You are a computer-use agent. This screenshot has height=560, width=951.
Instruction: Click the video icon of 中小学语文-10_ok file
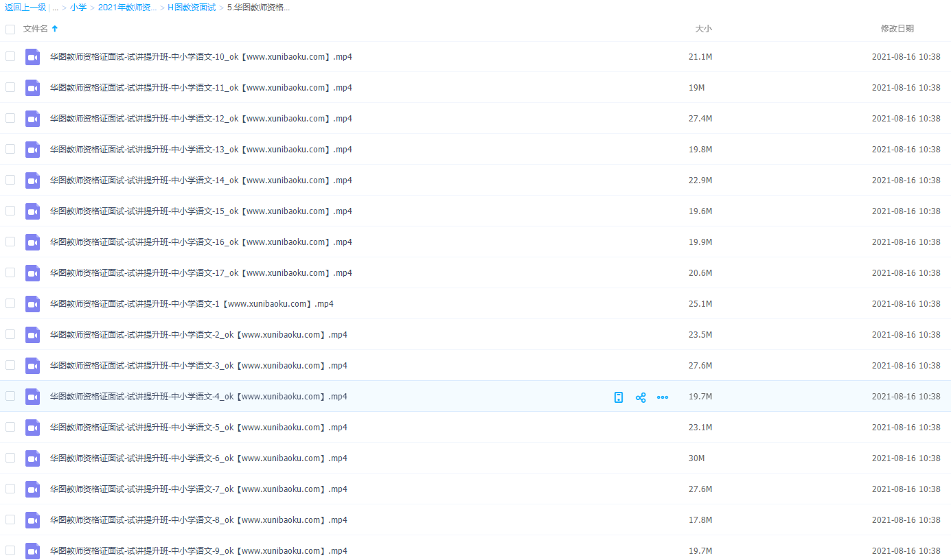coord(32,57)
